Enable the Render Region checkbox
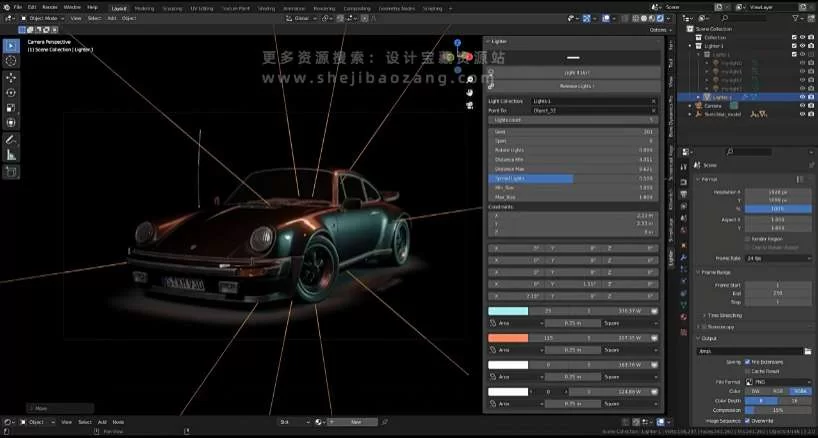The width and height of the screenshot is (818, 438). [747, 239]
